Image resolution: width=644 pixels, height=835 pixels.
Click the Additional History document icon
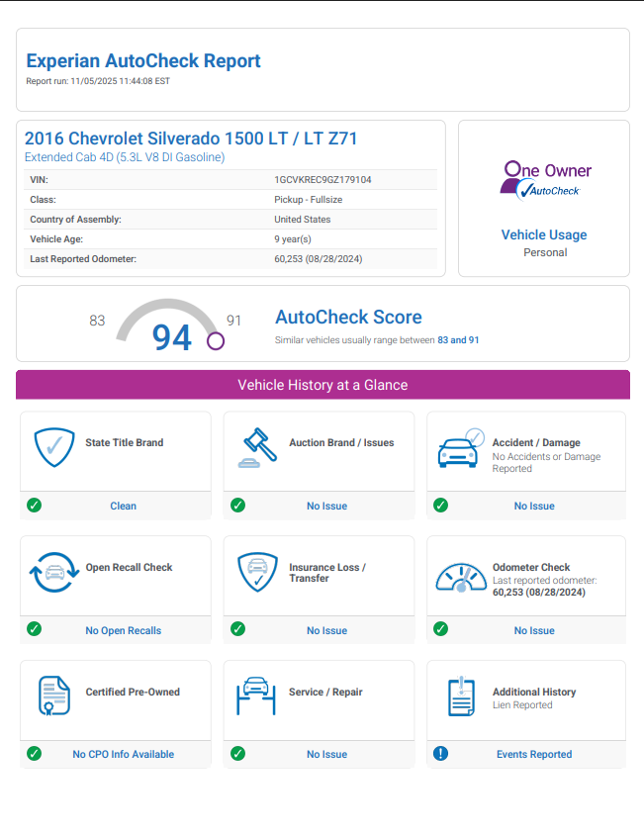click(x=460, y=696)
